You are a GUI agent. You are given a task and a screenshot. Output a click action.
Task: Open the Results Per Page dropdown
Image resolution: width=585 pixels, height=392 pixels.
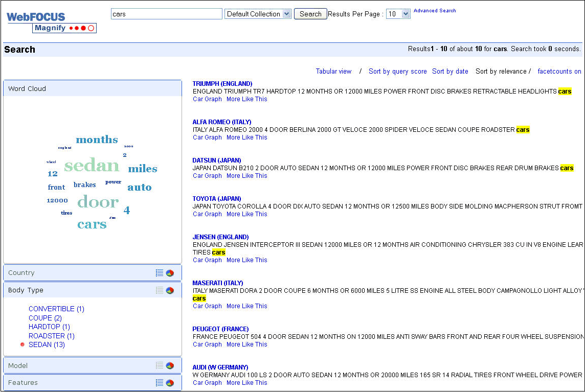tap(398, 14)
